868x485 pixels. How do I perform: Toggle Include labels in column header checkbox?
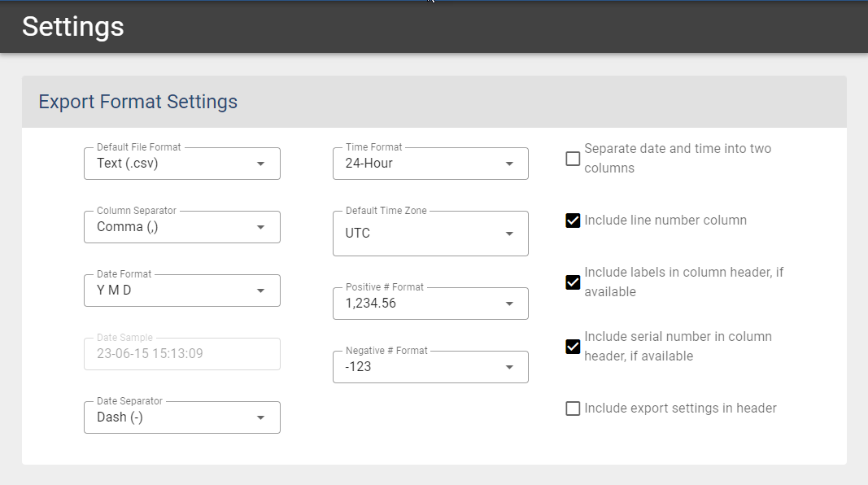(x=573, y=282)
